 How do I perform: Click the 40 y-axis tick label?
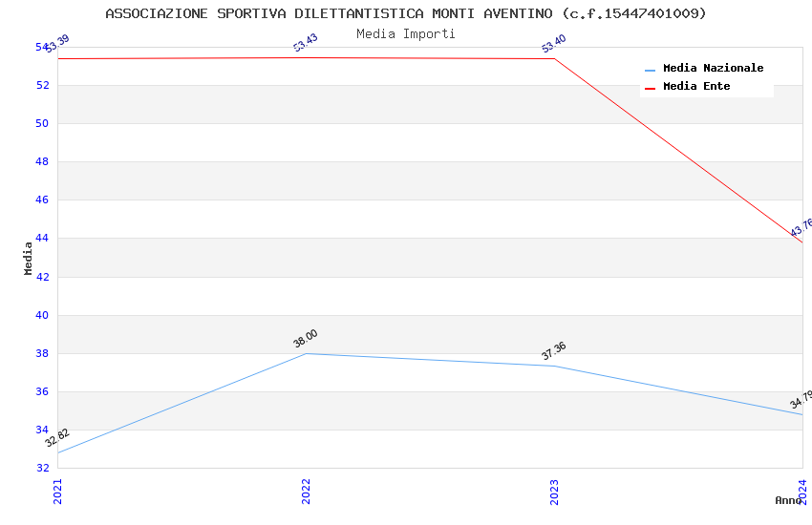point(42,315)
